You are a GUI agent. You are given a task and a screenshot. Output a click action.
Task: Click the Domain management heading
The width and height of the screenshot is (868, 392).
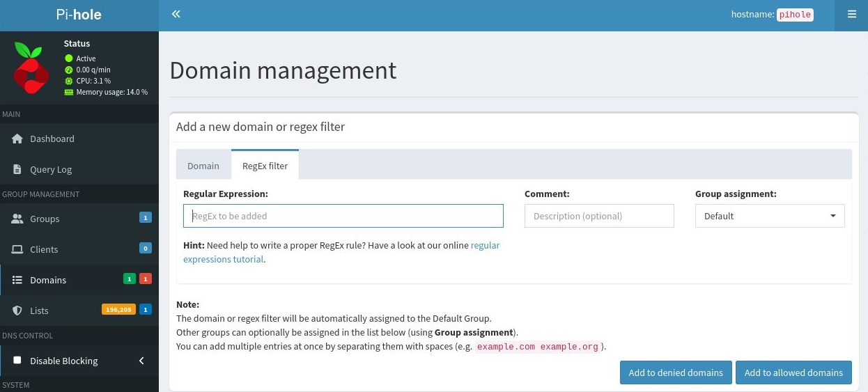coord(283,70)
